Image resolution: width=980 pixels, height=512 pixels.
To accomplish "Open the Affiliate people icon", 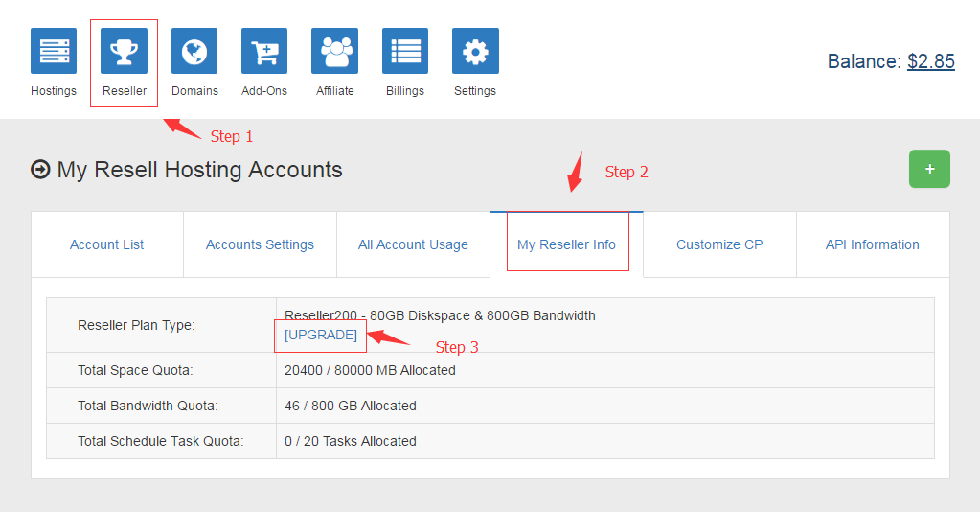I will (x=335, y=51).
